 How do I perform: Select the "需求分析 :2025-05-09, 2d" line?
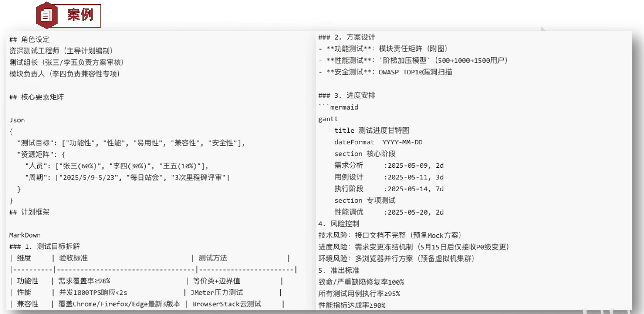[x=389, y=165]
